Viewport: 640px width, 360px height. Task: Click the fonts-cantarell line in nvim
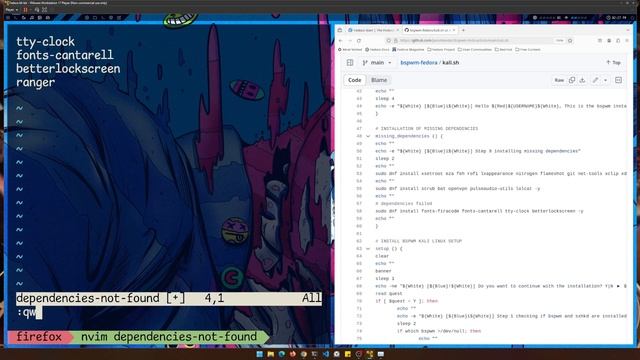(x=64, y=55)
